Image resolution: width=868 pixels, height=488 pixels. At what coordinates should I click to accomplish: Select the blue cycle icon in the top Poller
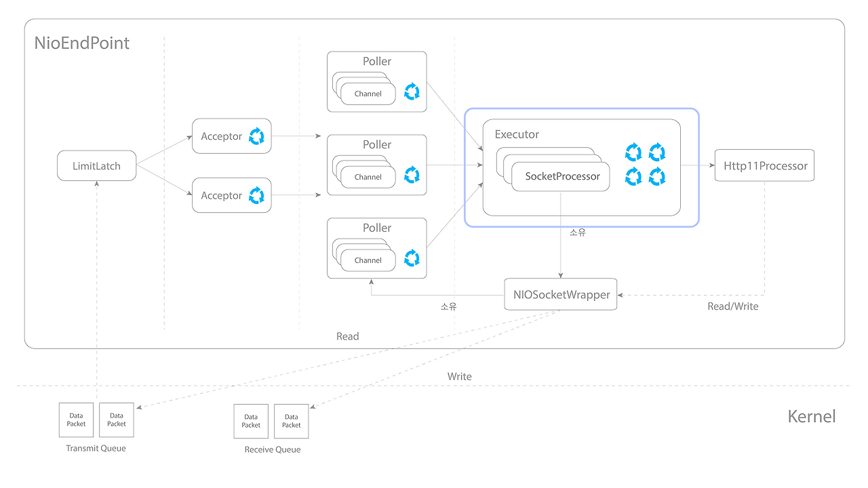click(412, 91)
